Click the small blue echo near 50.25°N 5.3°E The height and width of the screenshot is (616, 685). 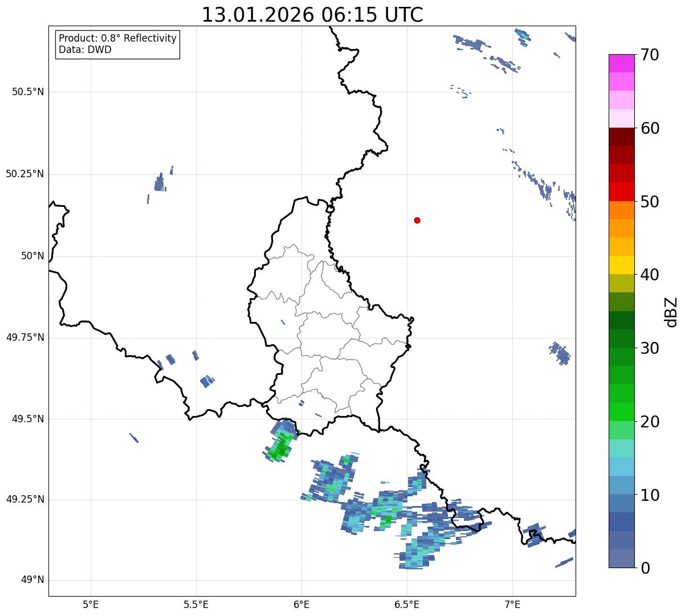tap(159, 183)
